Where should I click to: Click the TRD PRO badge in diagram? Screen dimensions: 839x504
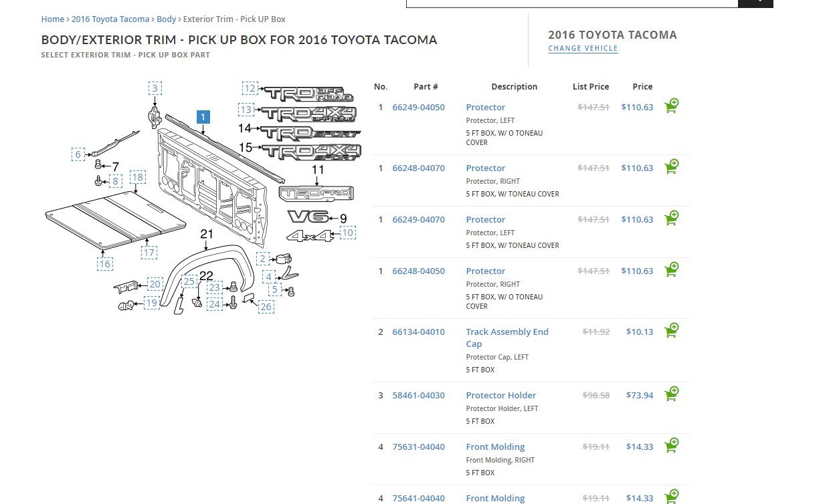coord(316,194)
